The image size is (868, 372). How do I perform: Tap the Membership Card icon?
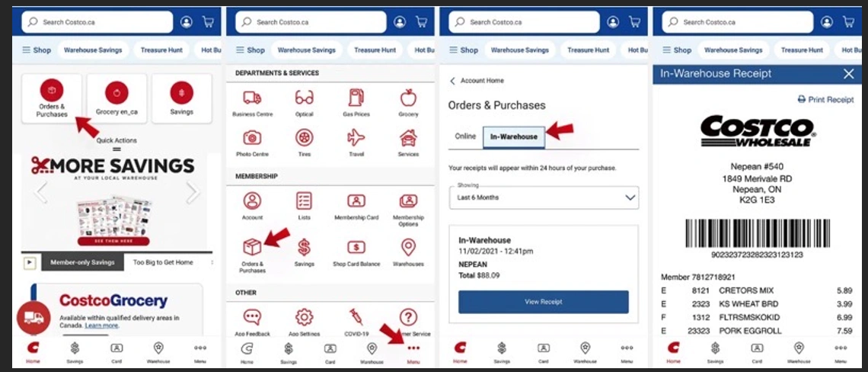tap(356, 201)
